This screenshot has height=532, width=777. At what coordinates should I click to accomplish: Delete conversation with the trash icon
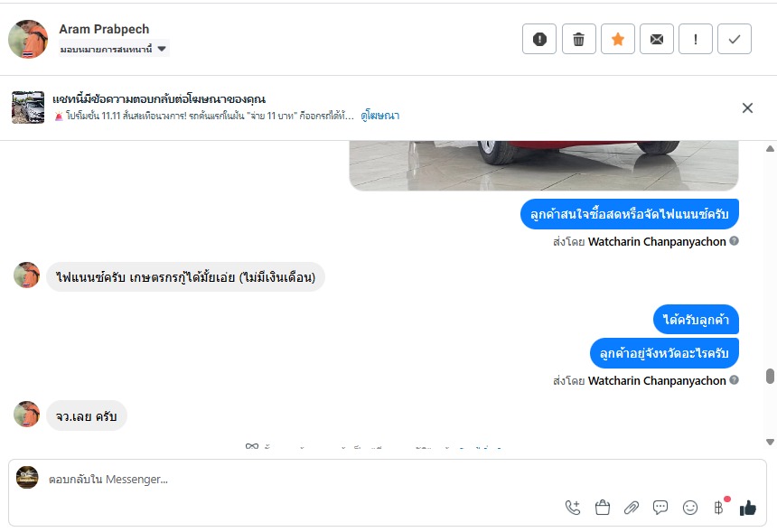coord(578,39)
